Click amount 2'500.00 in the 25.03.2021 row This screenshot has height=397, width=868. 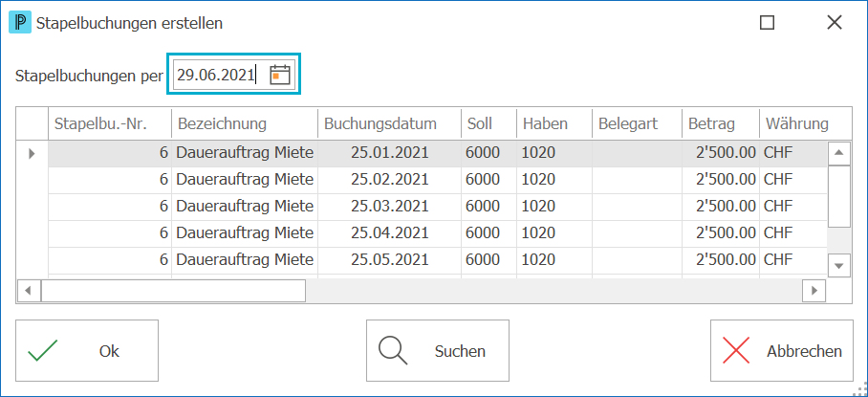coord(721,206)
